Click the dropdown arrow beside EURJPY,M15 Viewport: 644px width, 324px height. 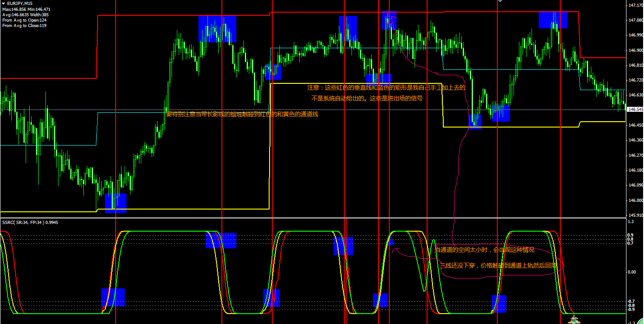tap(4, 4)
